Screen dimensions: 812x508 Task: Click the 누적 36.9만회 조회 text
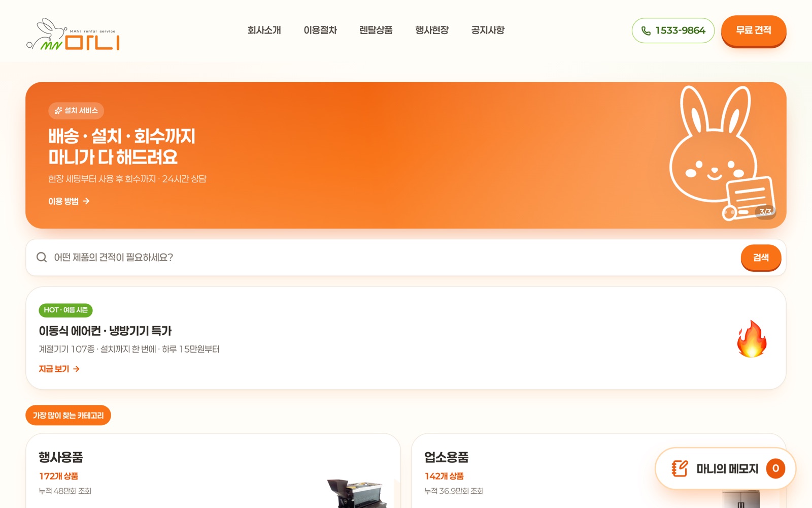(454, 491)
